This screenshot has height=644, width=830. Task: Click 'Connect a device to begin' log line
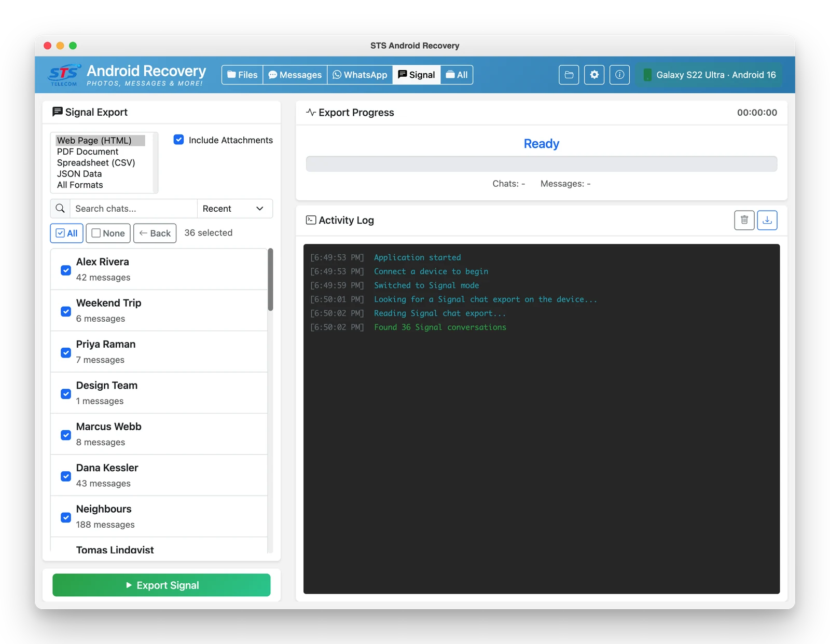coord(431,271)
